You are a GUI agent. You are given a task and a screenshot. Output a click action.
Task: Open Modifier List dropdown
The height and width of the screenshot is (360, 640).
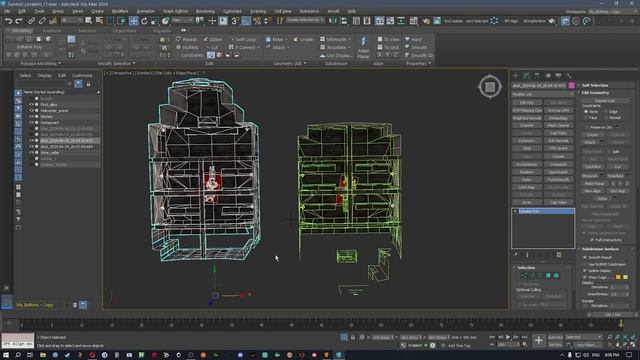[x=543, y=94]
